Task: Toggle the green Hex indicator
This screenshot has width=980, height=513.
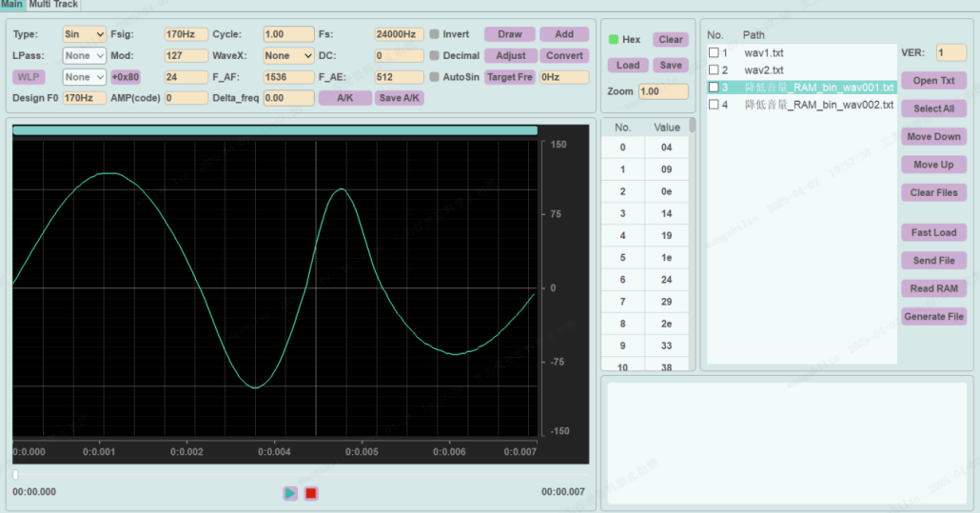Action: click(614, 39)
